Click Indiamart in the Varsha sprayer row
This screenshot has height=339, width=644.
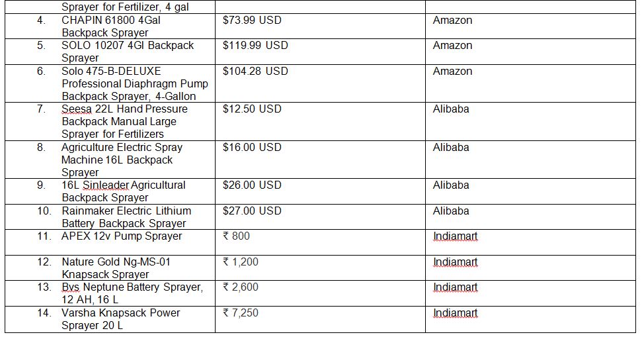pos(455,313)
